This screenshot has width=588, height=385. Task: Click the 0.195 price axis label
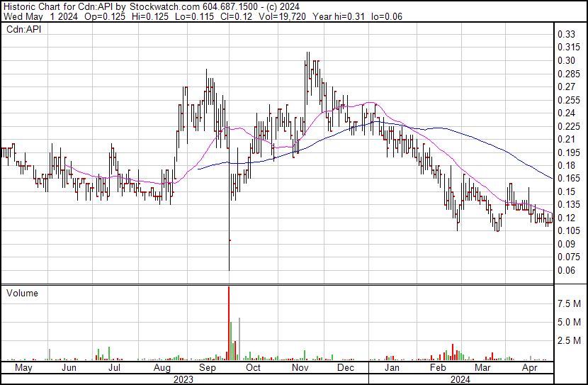pos(568,152)
